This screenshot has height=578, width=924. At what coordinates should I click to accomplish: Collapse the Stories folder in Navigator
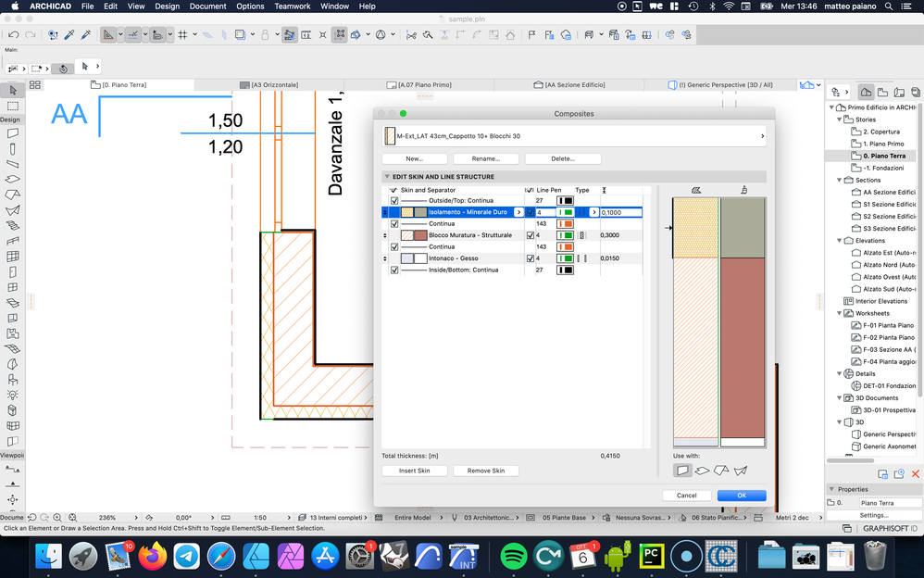pyautogui.click(x=840, y=119)
